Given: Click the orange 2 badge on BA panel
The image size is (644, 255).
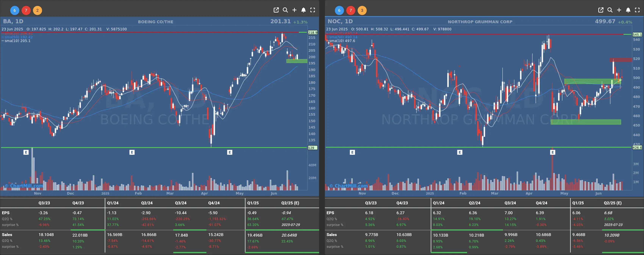Looking at the screenshot, I should coord(38,10).
